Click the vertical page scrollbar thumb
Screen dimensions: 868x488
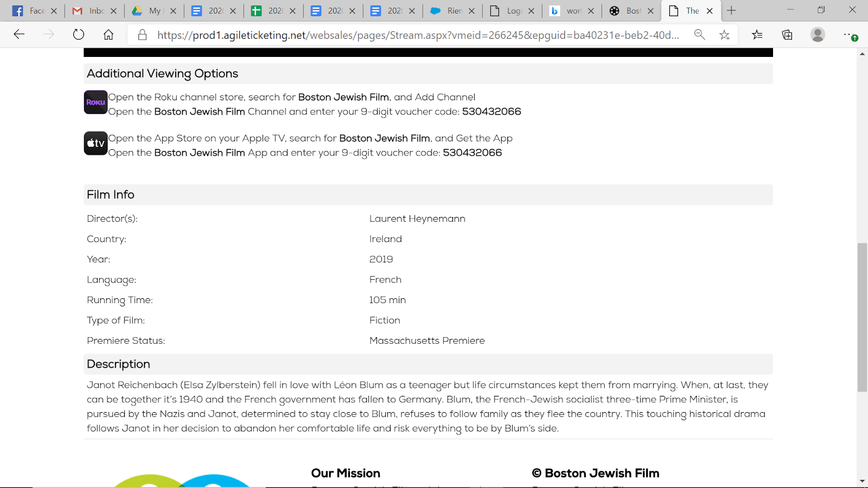[x=862, y=317]
